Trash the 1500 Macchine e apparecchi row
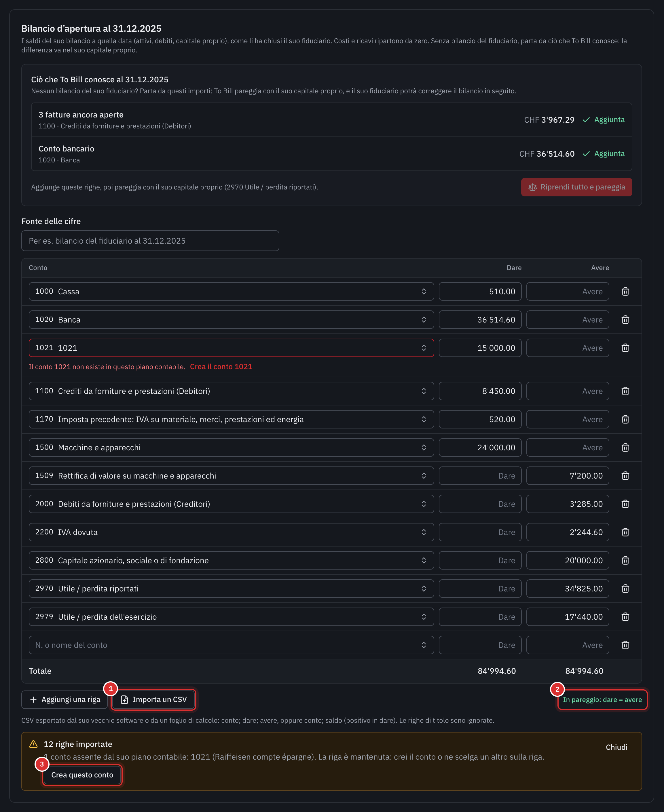The height and width of the screenshot is (812, 664). [x=625, y=447]
